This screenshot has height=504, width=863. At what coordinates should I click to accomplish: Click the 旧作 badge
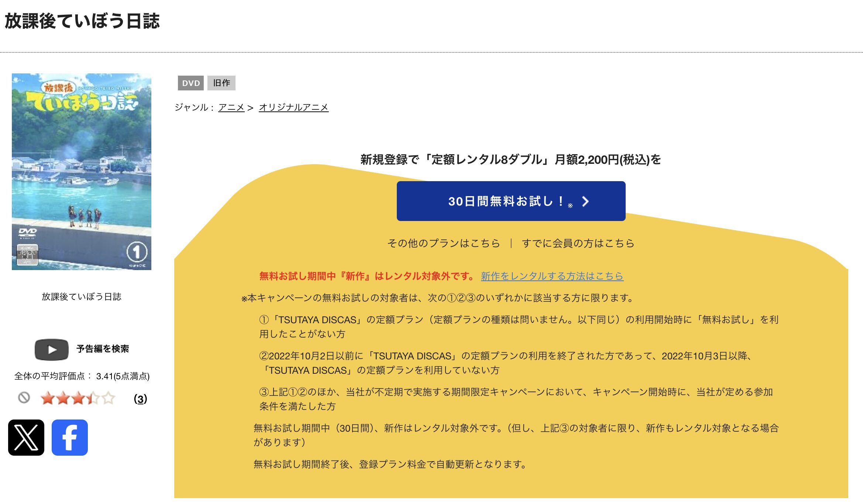[x=221, y=83]
